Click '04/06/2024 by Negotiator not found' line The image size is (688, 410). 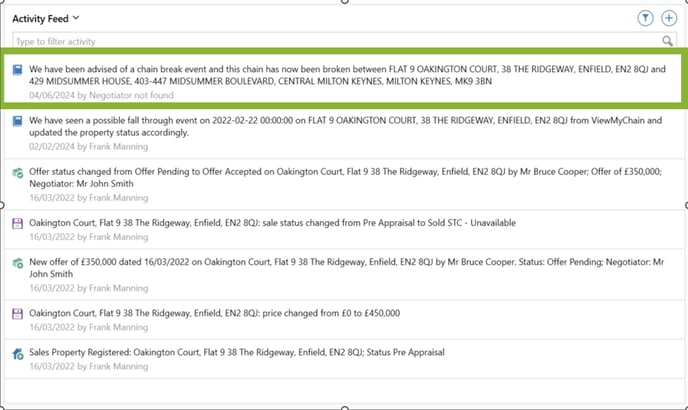pyautogui.click(x=101, y=95)
